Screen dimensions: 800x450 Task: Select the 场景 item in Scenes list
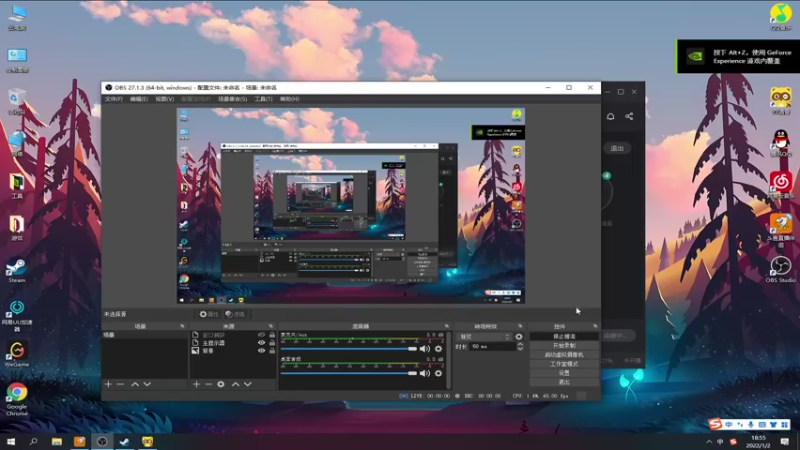[x=145, y=335]
